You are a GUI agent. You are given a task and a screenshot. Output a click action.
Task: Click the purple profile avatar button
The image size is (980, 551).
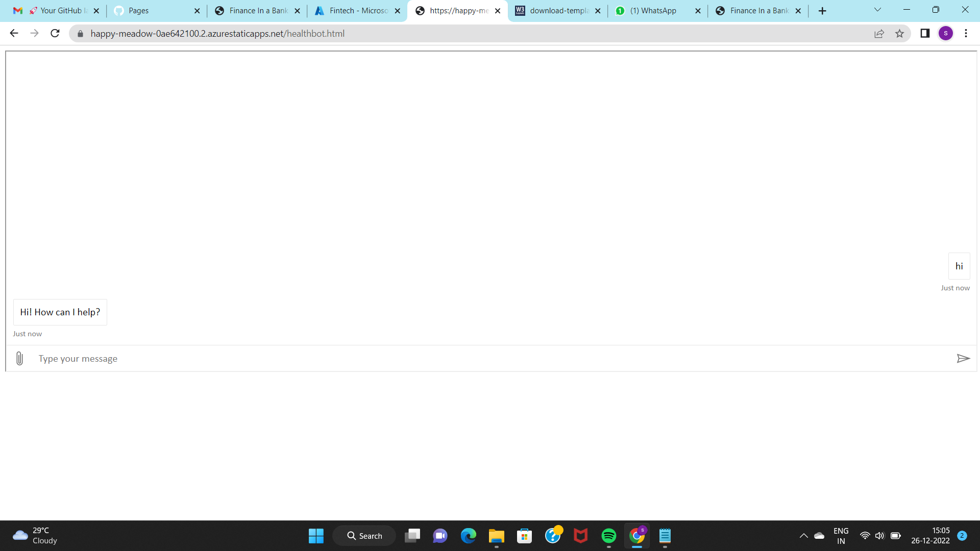pos(945,34)
